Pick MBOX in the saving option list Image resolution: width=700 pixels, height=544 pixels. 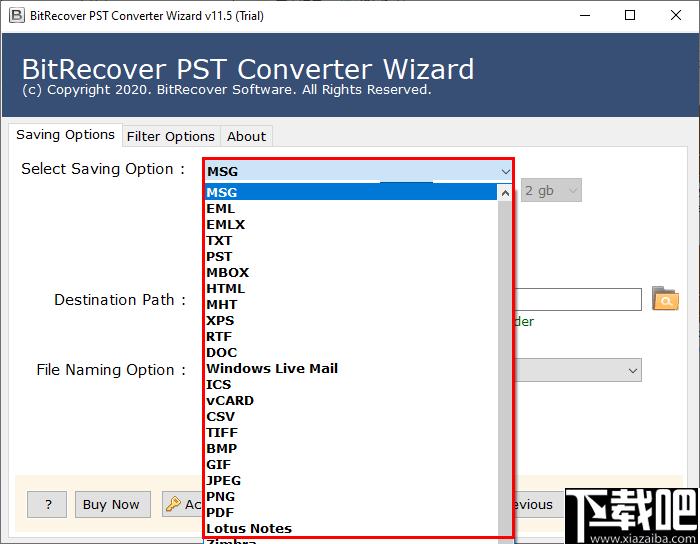(351, 273)
